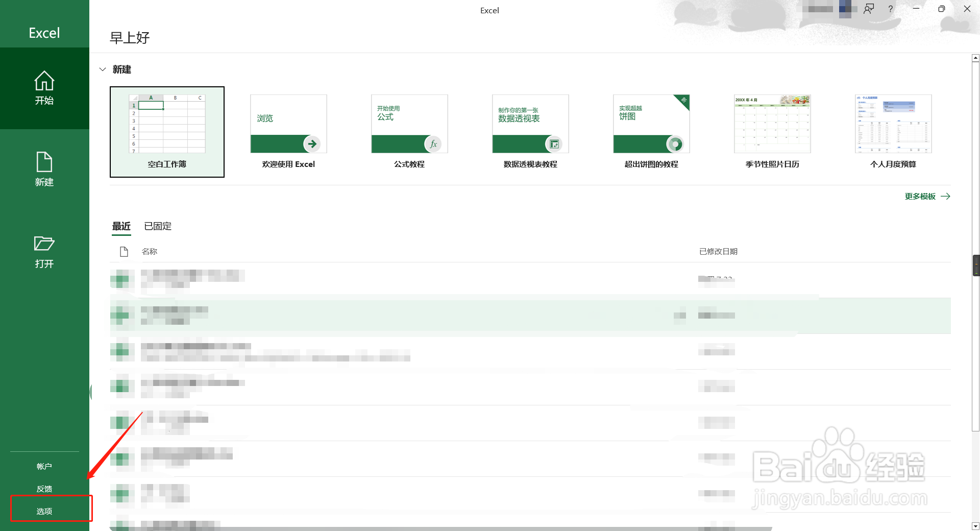Viewport: 980px width, 531px height.
Task: Open 选项 in the sidebar
Action: (x=44, y=511)
